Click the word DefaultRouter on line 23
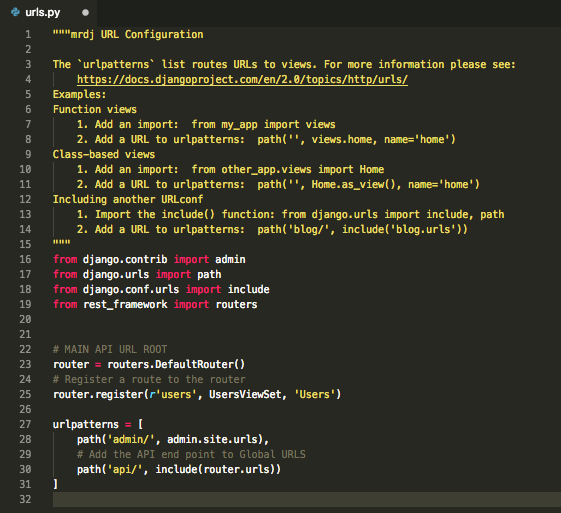 click(194, 365)
